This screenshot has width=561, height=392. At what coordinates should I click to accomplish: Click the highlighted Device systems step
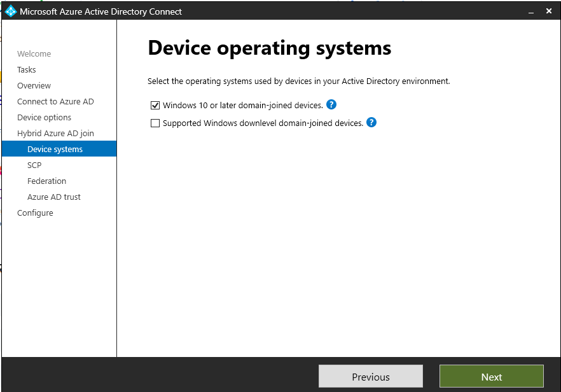click(55, 150)
